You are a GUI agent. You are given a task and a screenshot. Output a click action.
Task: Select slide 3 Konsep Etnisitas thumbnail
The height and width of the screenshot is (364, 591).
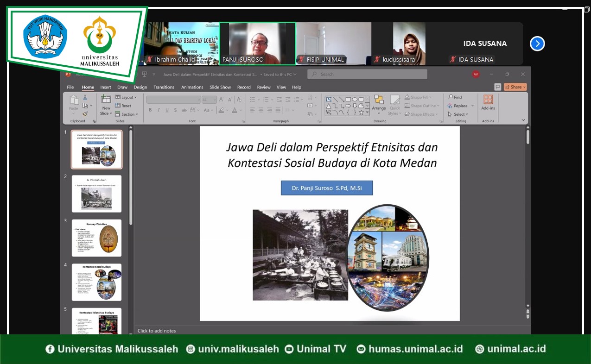point(96,238)
